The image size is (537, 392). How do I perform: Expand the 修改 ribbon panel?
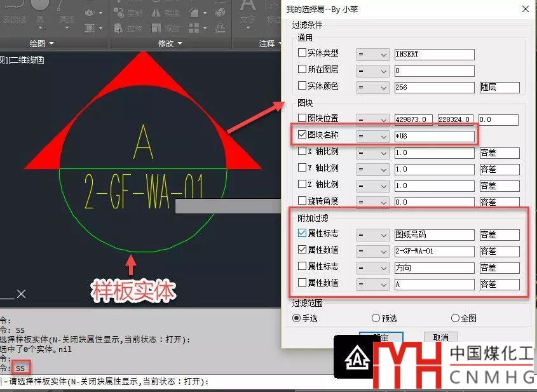tap(170, 43)
